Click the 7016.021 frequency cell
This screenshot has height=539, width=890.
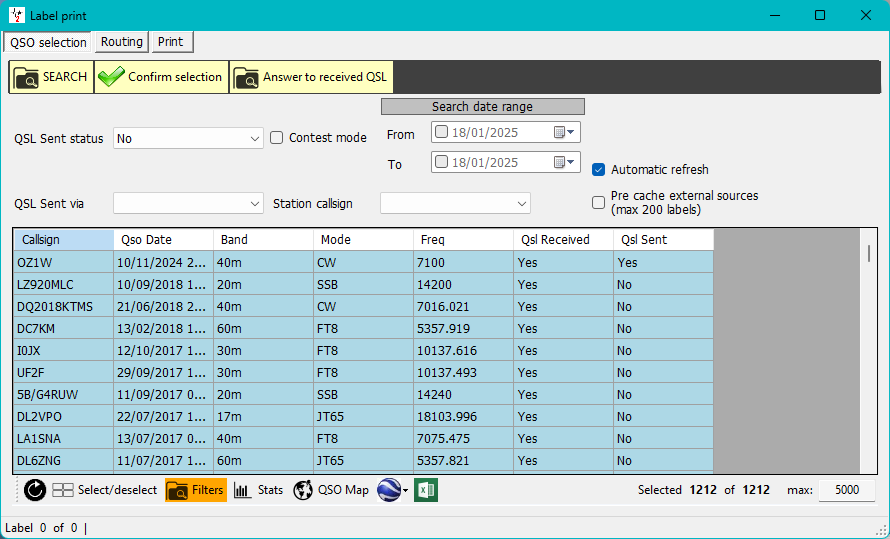coord(463,306)
